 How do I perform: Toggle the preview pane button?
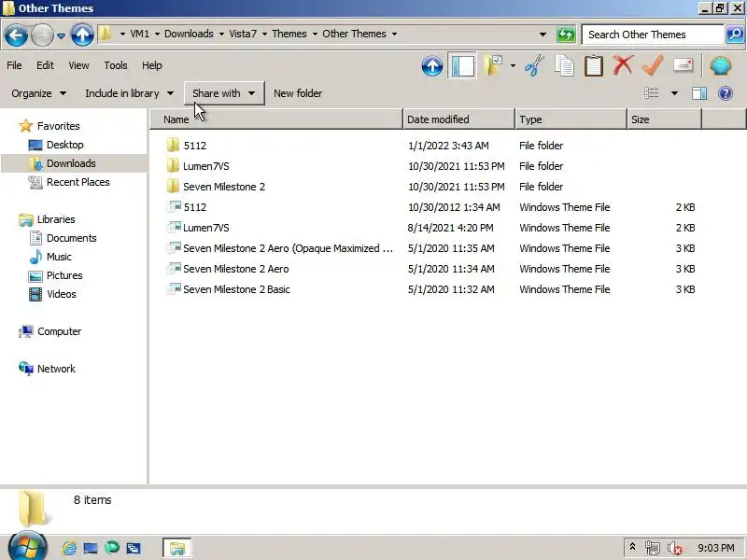pos(698,93)
